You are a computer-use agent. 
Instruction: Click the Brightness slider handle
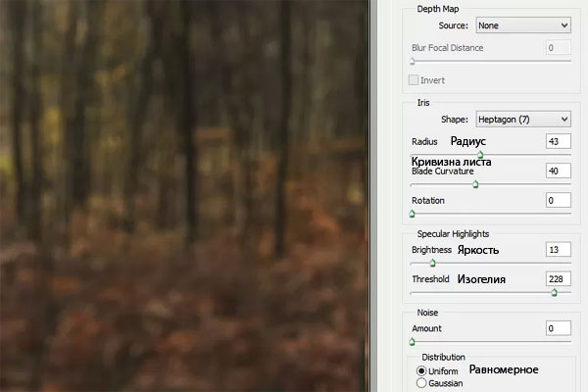pos(432,263)
